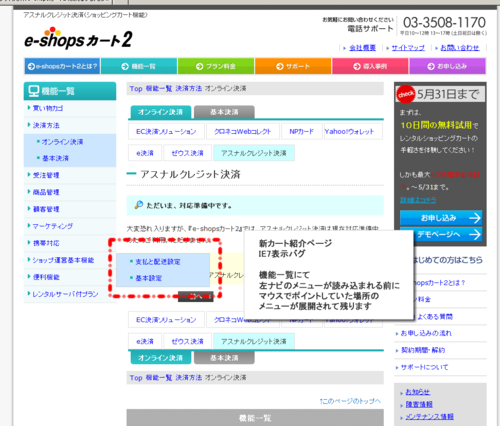Image resolution: width=500 pixels, height=426 pixels.
Task: Open the purple お申し込み navigation item
Action: (x=447, y=66)
